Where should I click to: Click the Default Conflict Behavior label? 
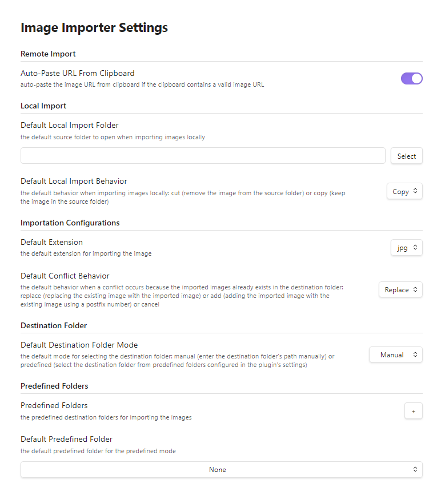65,276
